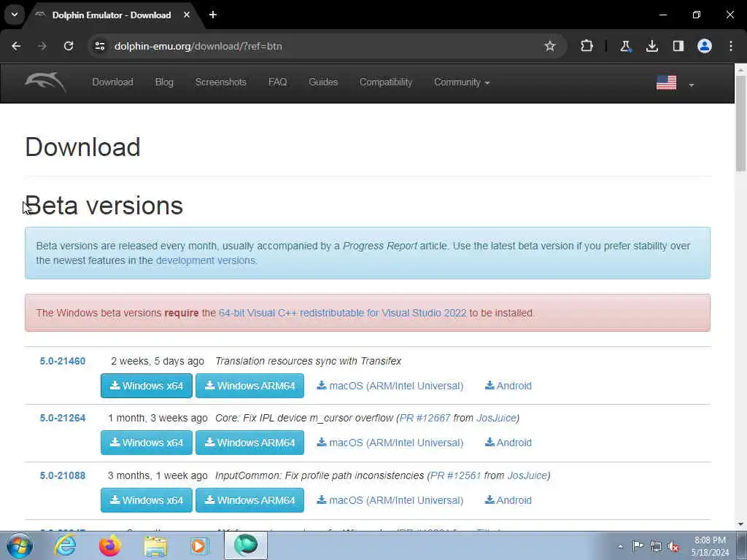
Task: Open the Compatibility nav item
Action: coord(386,82)
